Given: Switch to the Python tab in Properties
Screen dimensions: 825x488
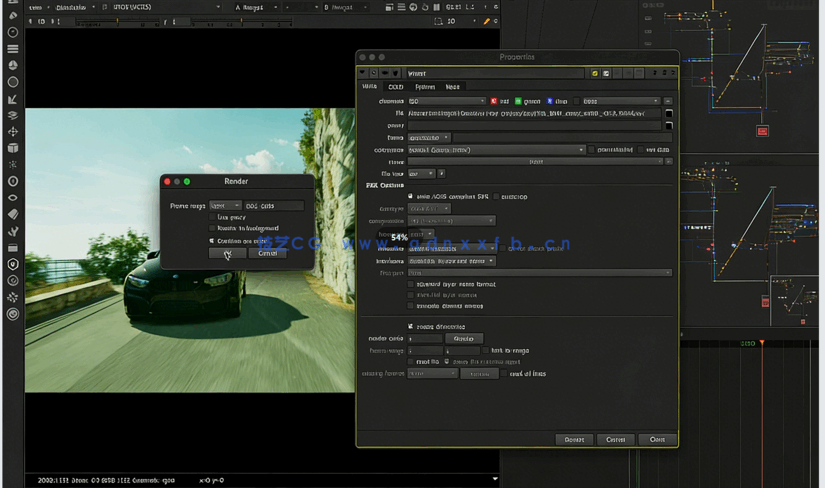Looking at the screenshot, I should tap(425, 87).
